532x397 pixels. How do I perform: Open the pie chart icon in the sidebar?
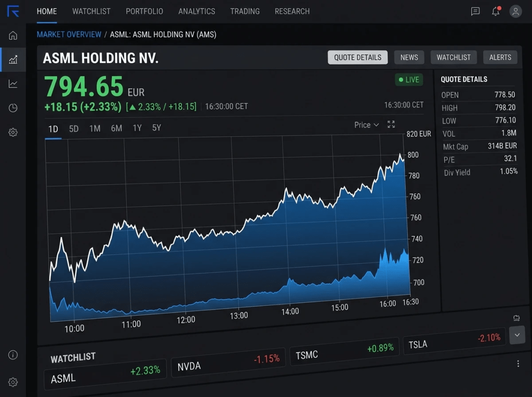[12, 108]
